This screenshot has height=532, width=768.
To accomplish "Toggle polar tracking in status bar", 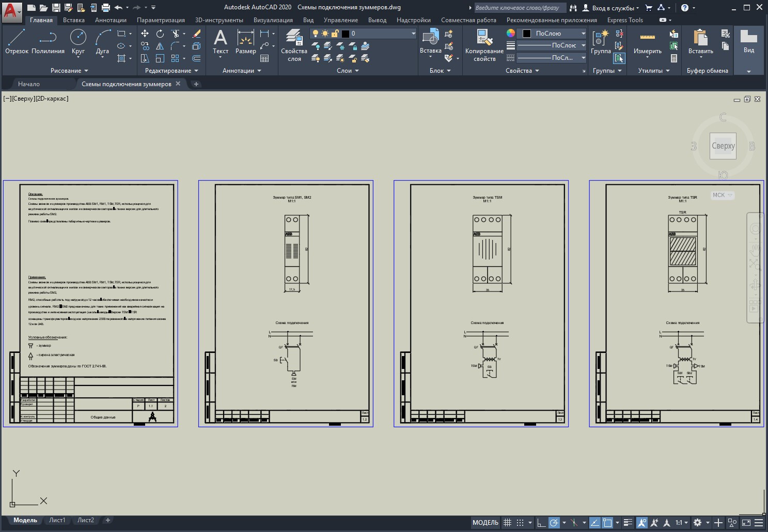I will point(554,523).
